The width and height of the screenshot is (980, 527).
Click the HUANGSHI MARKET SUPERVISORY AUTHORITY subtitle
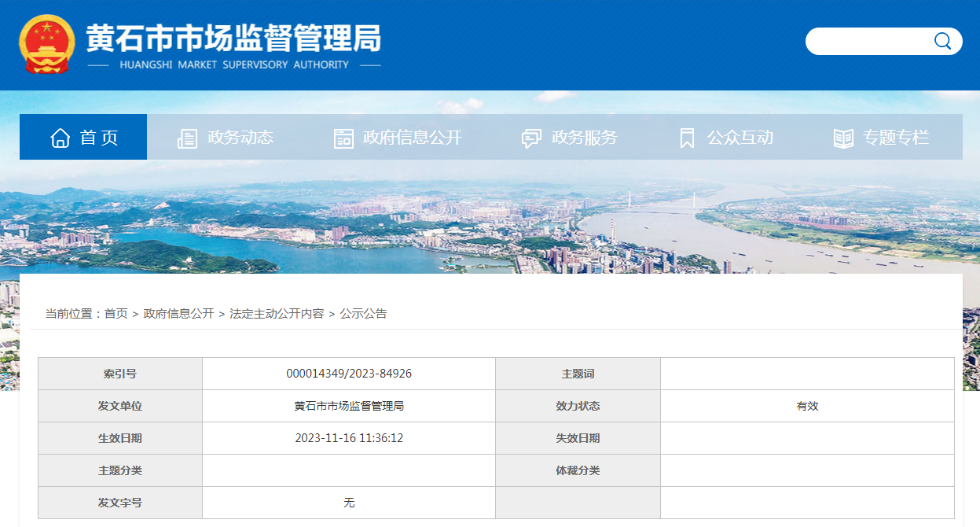coord(234,64)
